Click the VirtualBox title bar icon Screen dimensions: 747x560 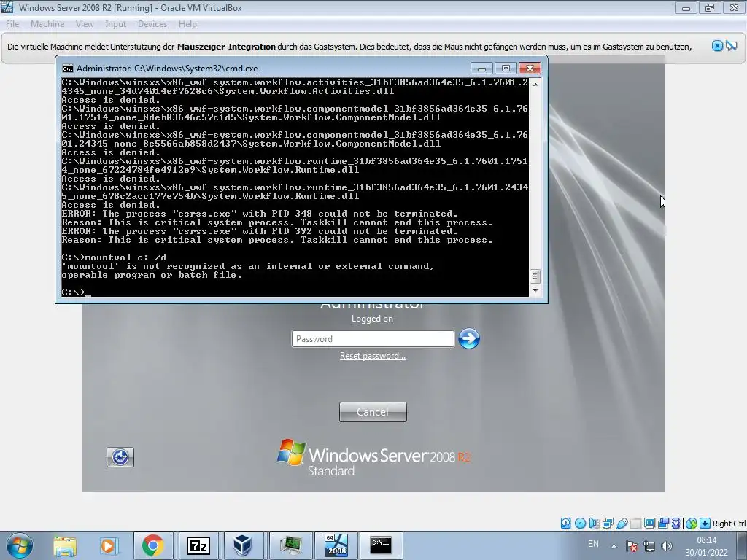pos(7,7)
